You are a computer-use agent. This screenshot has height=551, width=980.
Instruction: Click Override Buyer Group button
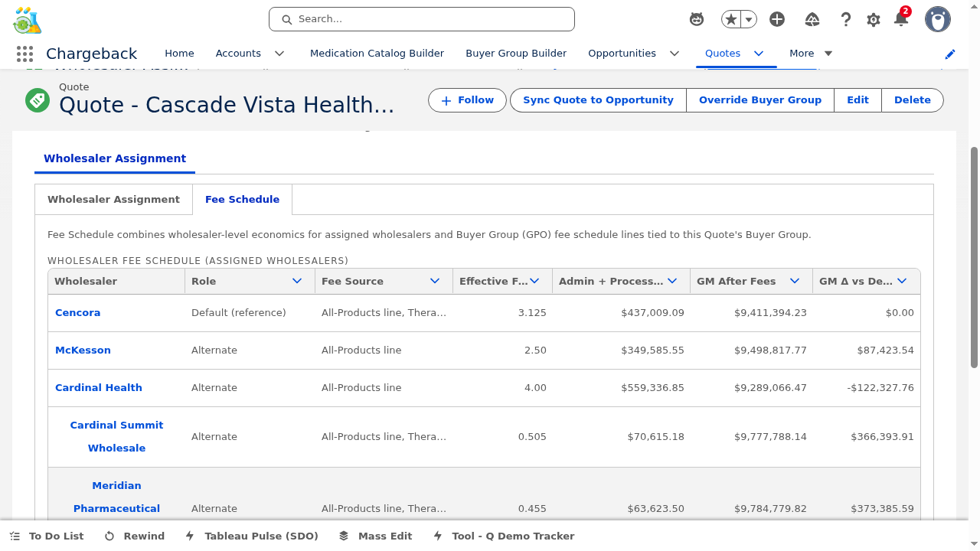pyautogui.click(x=760, y=100)
